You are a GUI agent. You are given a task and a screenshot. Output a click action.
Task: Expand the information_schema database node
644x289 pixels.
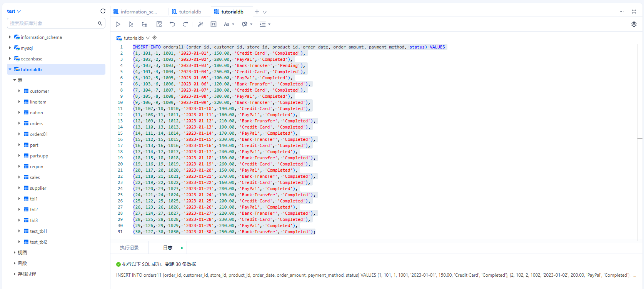click(10, 37)
